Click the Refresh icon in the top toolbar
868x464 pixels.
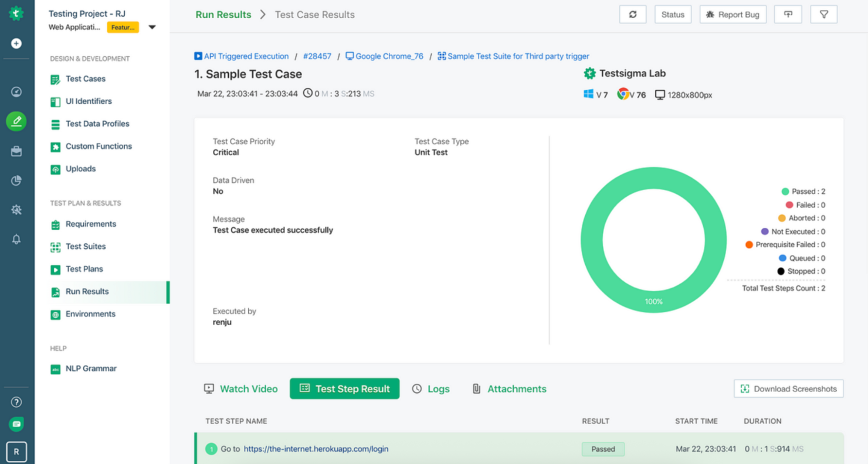[x=632, y=14]
